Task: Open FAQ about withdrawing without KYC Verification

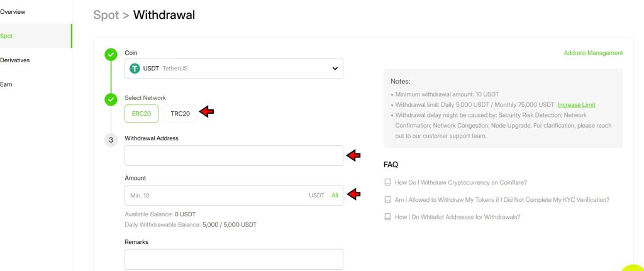Action: coord(502,200)
